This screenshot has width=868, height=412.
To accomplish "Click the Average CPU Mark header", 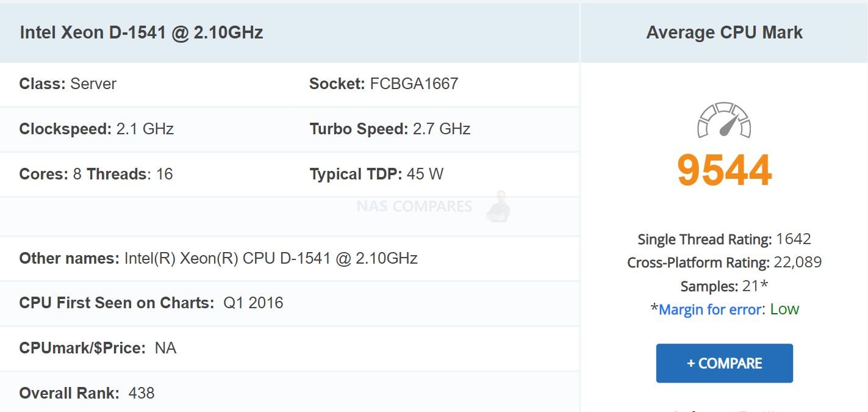I will click(724, 32).
